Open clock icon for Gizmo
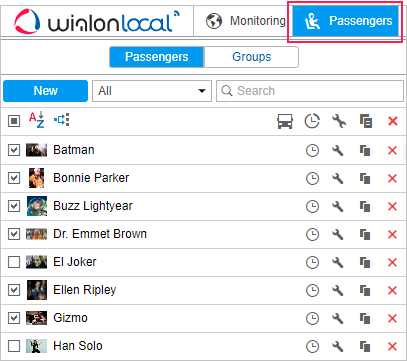This screenshot has width=407, height=361. [312, 319]
